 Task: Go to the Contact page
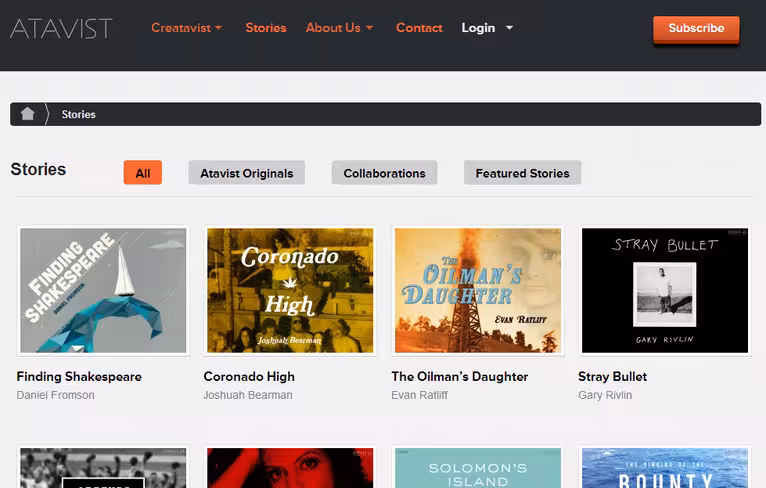click(419, 28)
